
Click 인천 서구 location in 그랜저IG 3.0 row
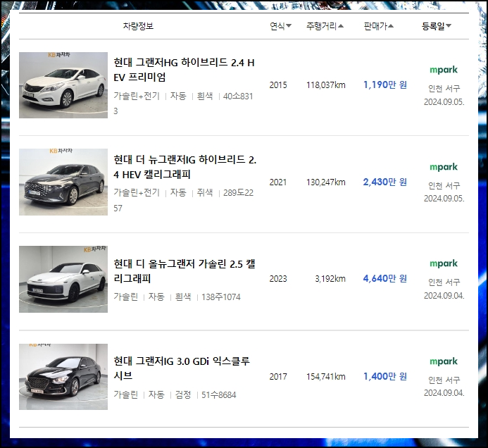tap(444, 380)
